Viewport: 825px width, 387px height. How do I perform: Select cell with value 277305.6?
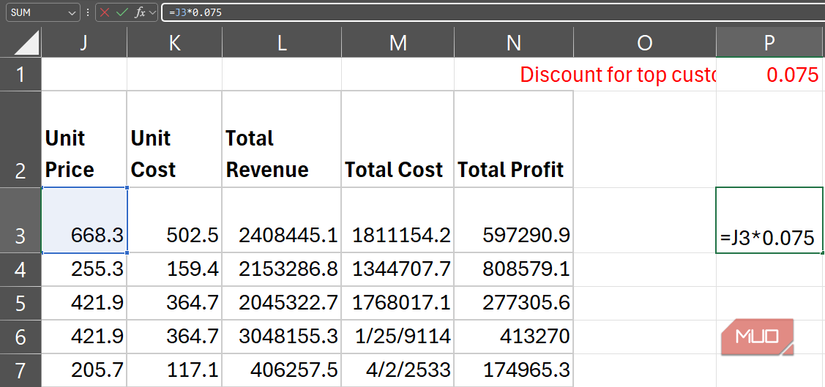[514, 303]
